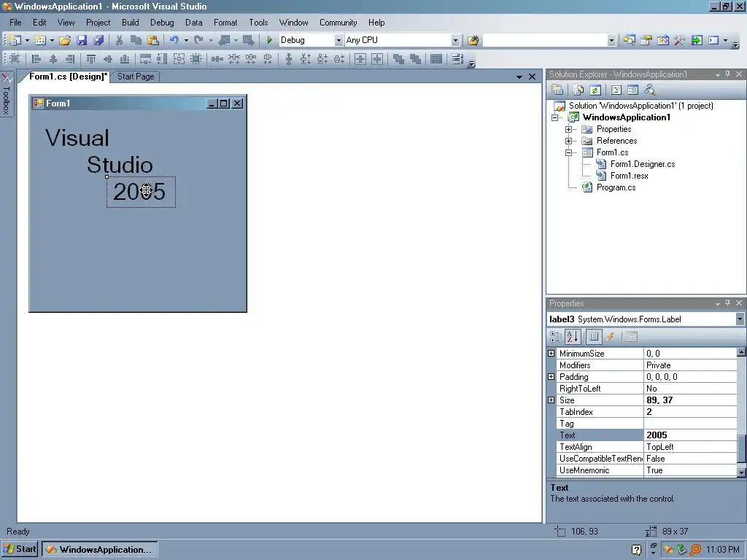Click the lightning bolt Events button

[x=611, y=337]
